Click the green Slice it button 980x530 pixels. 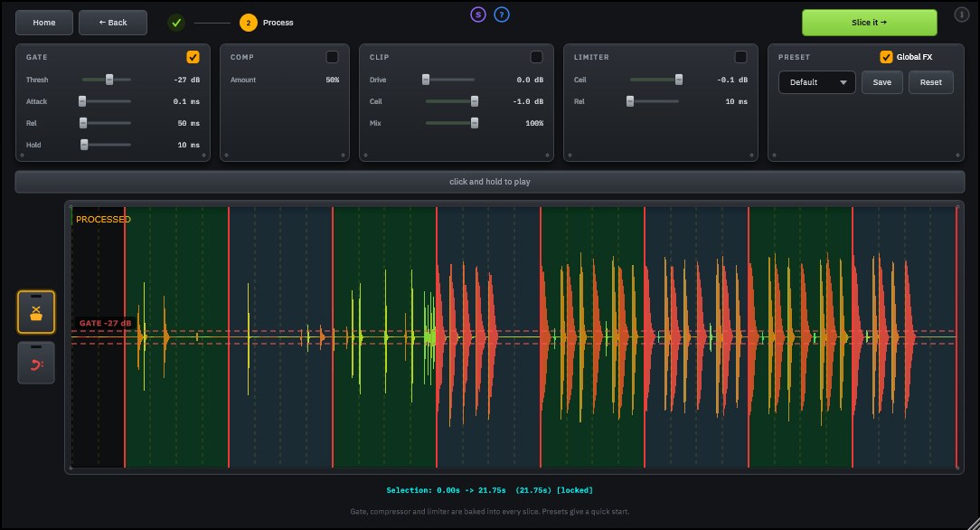tap(870, 23)
